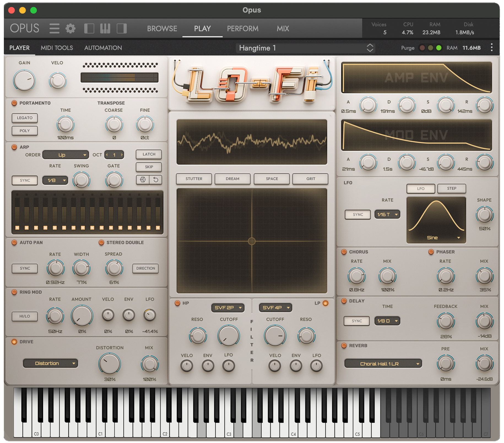Screen dimensions: 504x443
Task: Click the GRIT macro button
Action: (310, 179)
